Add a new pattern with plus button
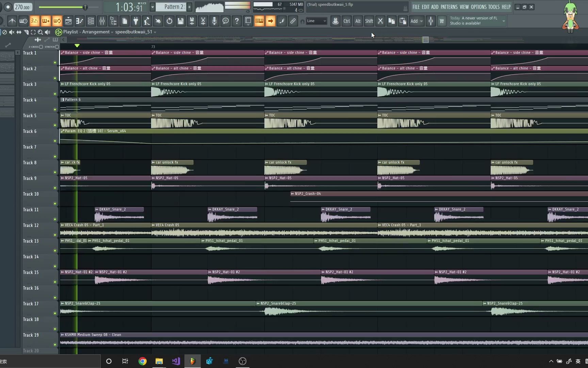 [x=190, y=7]
